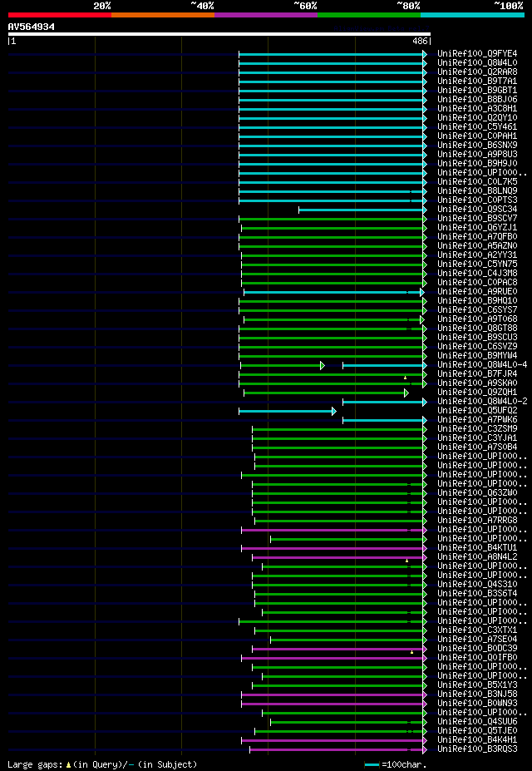Open hit UniRef100_A7S0B4
Viewport: 532px width, 771px height.
click(477, 447)
